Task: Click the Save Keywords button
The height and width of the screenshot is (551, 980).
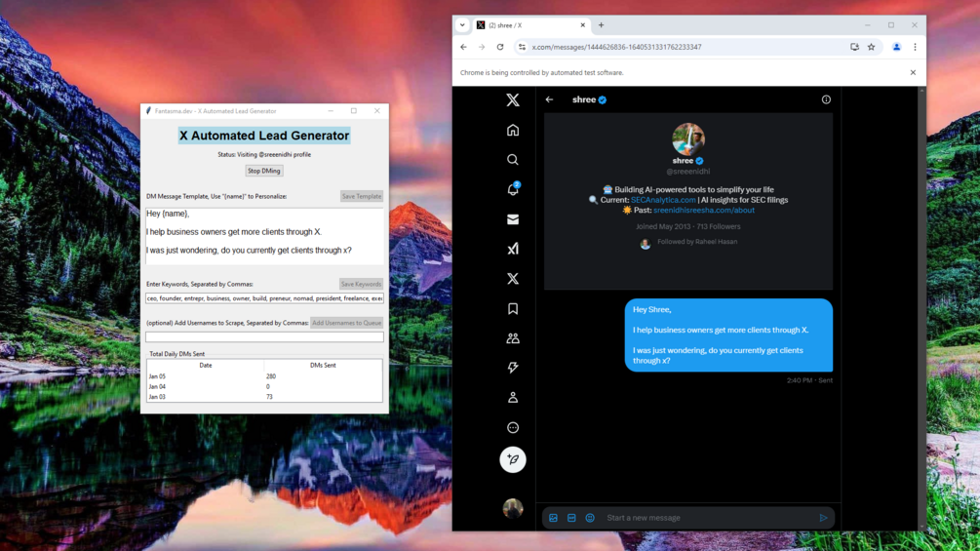Action: tap(361, 284)
